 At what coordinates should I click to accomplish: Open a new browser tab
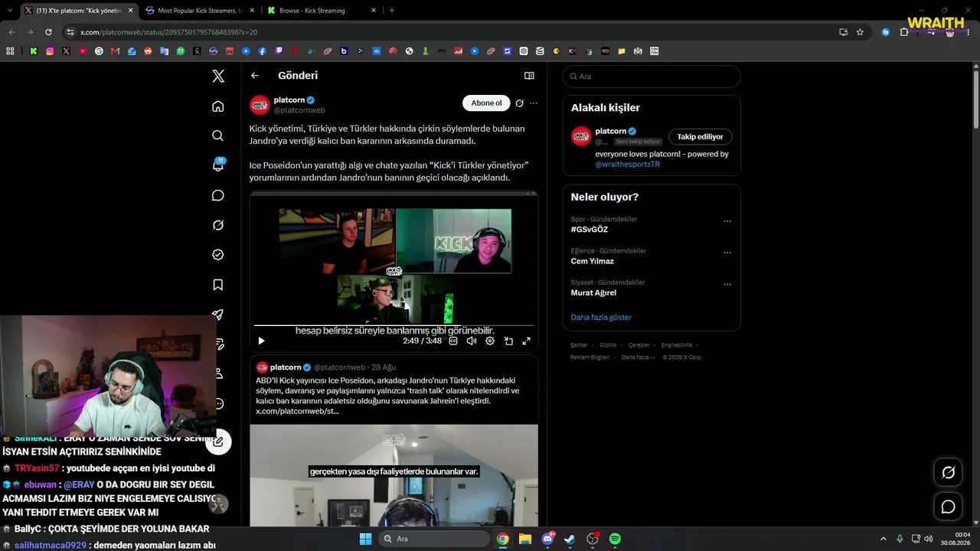click(392, 11)
